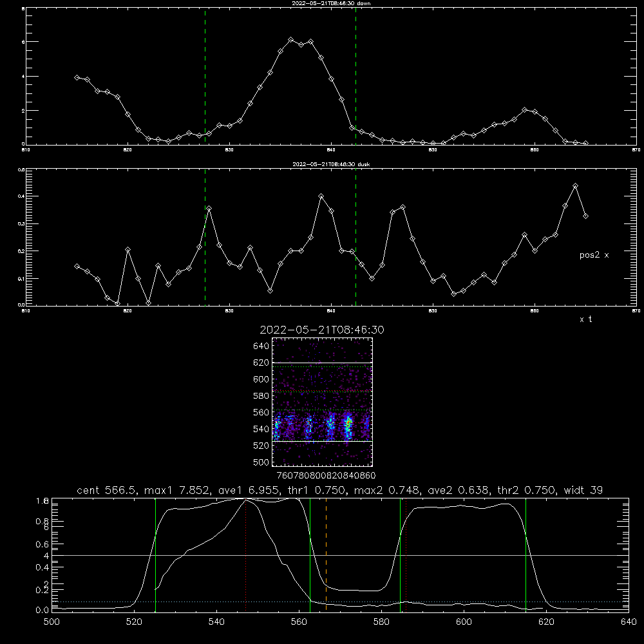
Task: Click the green dashed line near 828 in dawn plot
Action: pos(205,77)
